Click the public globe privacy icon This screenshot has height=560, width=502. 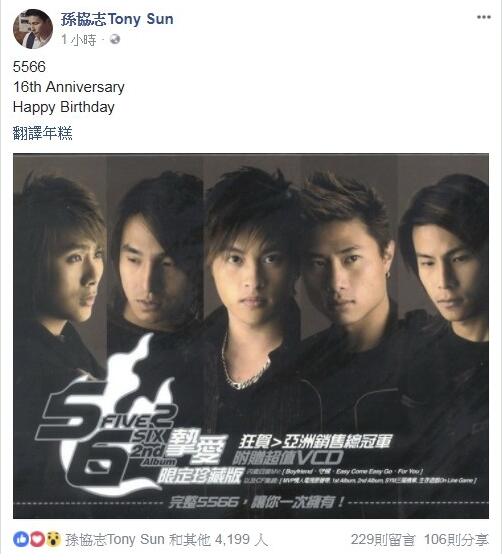pos(115,39)
